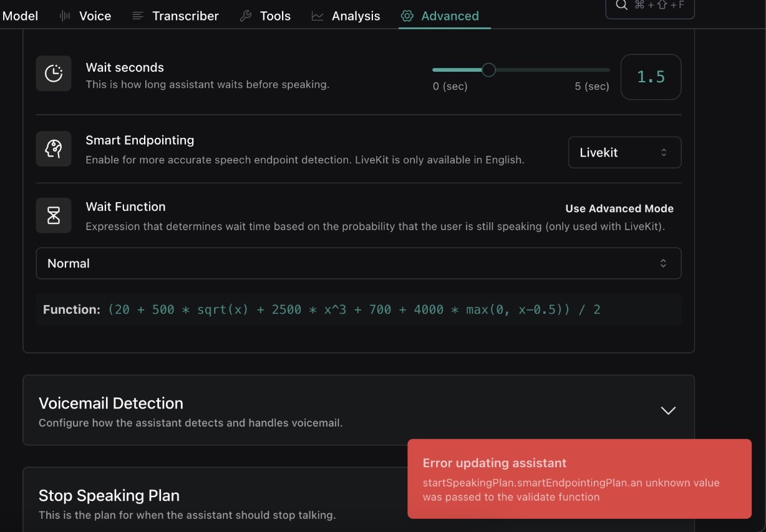Image resolution: width=766 pixels, height=532 pixels.
Task: Dismiss the Error updating assistant notification
Action: click(x=579, y=478)
